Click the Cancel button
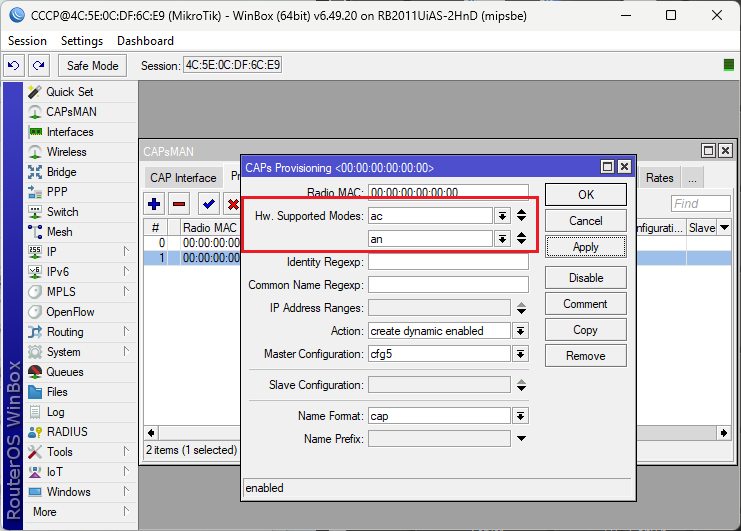 coord(586,221)
